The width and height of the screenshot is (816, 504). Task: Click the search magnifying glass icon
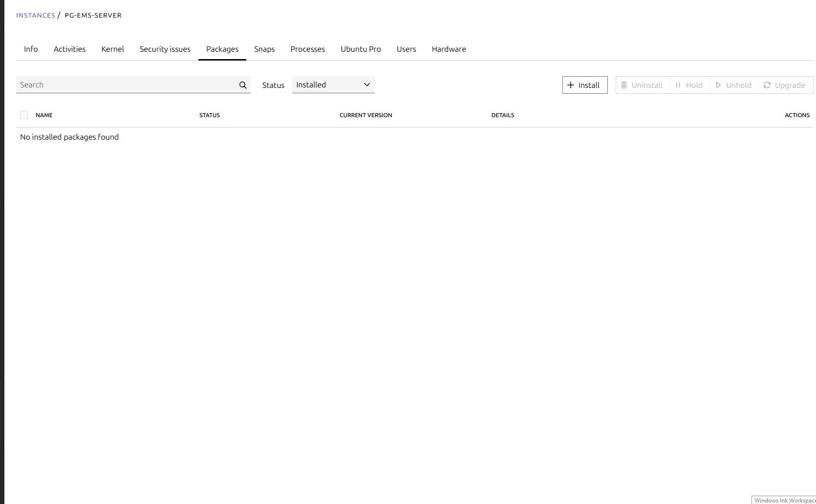point(243,85)
